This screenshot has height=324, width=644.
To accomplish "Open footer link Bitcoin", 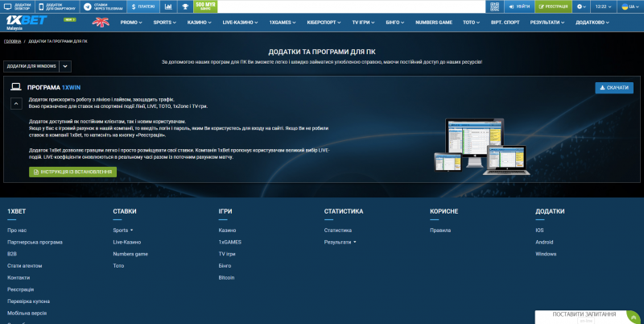I will coord(226,278).
